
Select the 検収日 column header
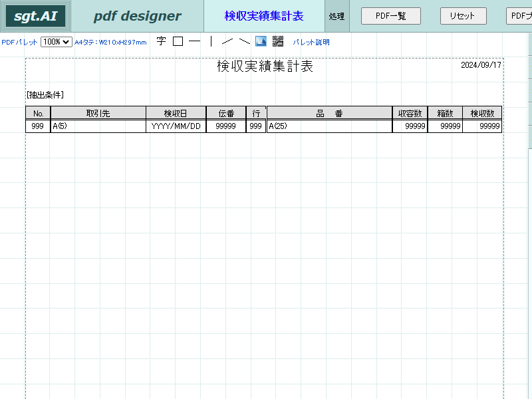coord(176,113)
